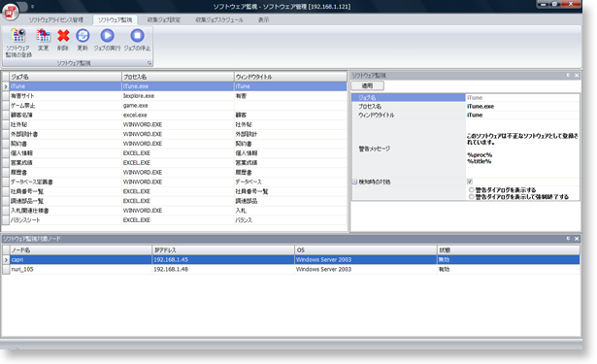Select the ジョブ名 property row in the panel
The image size is (597, 364).
465,97
